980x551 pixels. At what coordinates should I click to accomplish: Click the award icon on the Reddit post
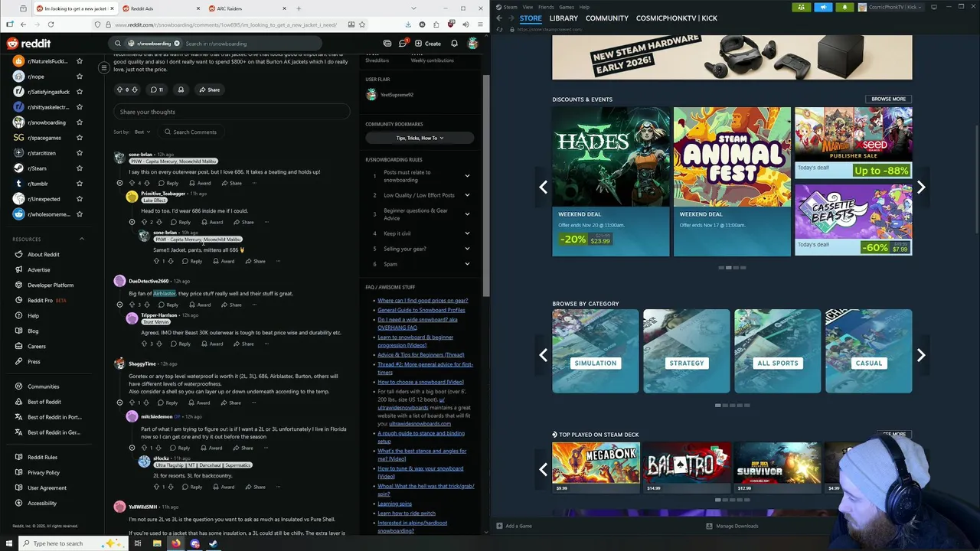click(x=181, y=90)
